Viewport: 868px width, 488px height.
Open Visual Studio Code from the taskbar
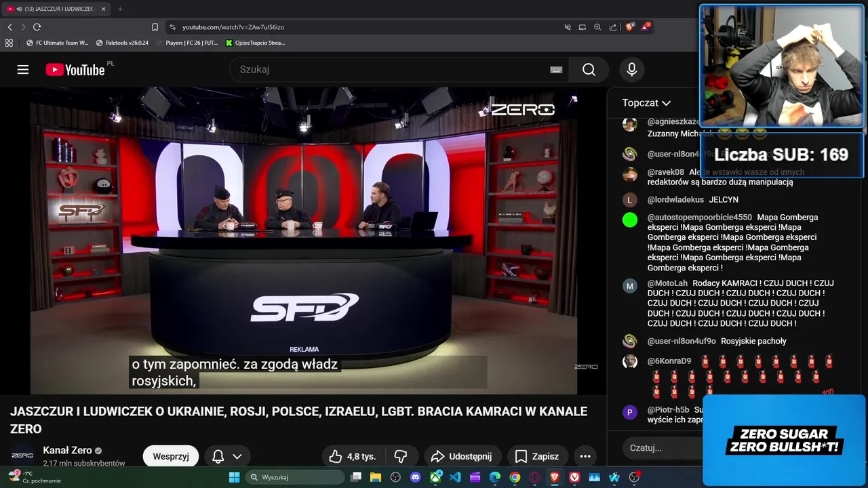pyautogui.click(x=455, y=477)
